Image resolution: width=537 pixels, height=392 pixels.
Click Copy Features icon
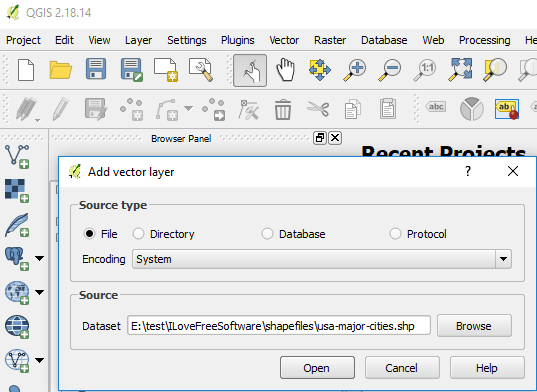pyautogui.click(x=353, y=110)
